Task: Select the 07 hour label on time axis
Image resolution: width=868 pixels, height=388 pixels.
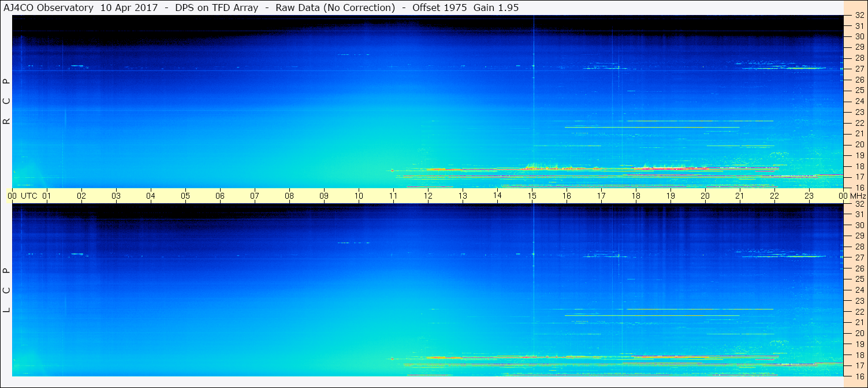Action: pos(255,196)
